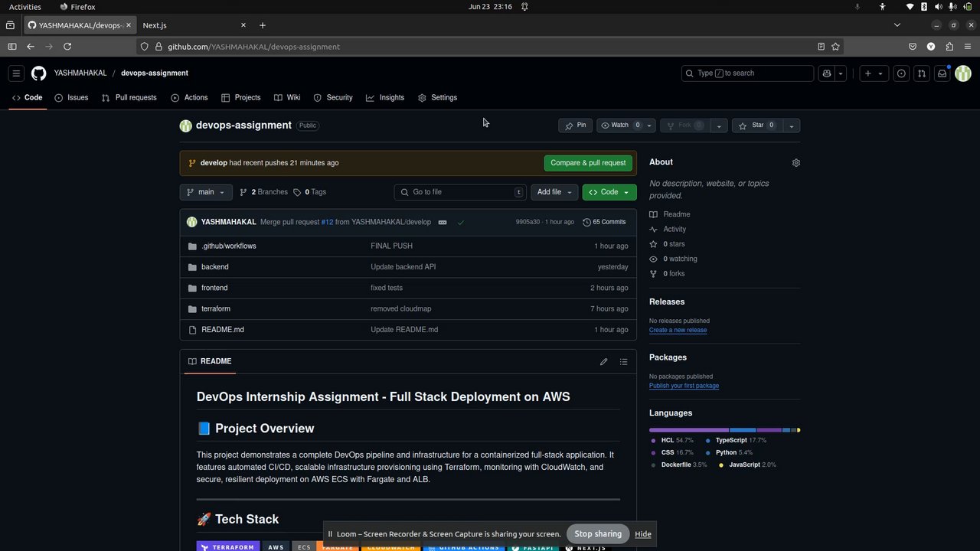Open the GitHub issues icon in header

pyautogui.click(x=902, y=73)
